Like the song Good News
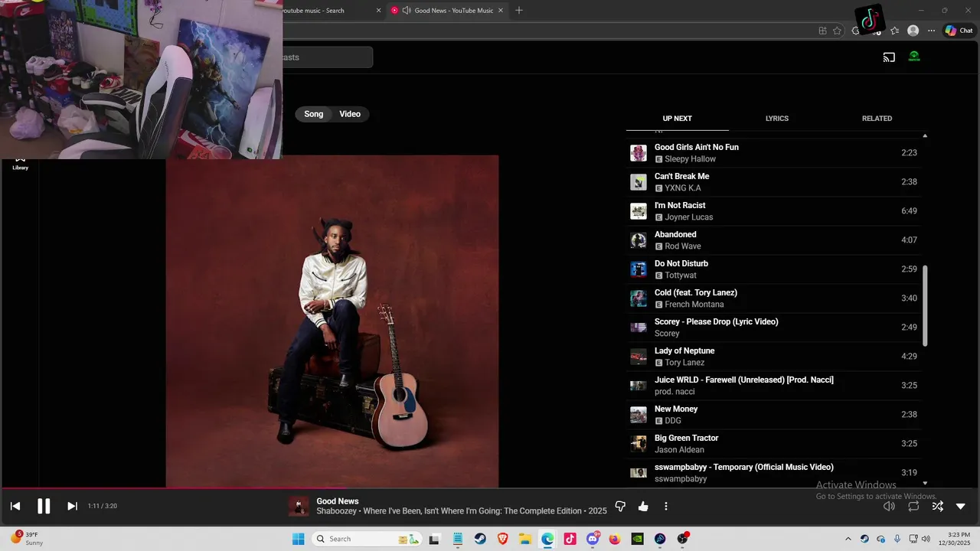This screenshot has width=980, height=551. click(643, 506)
